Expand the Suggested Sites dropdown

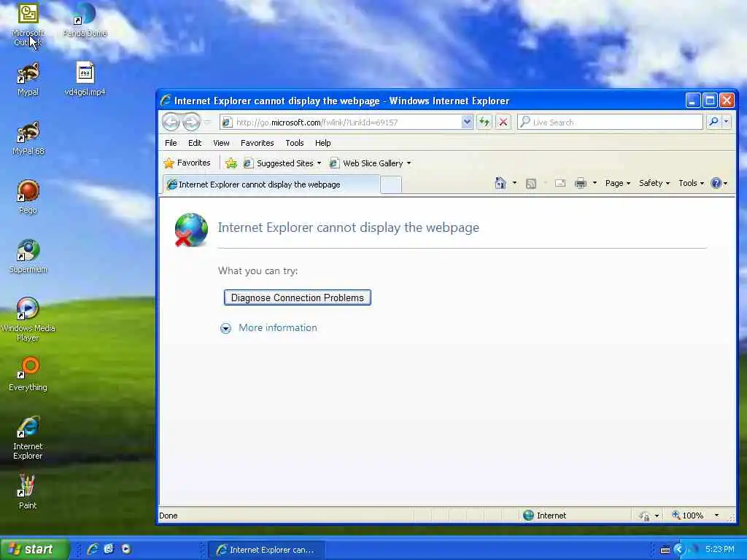point(319,163)
